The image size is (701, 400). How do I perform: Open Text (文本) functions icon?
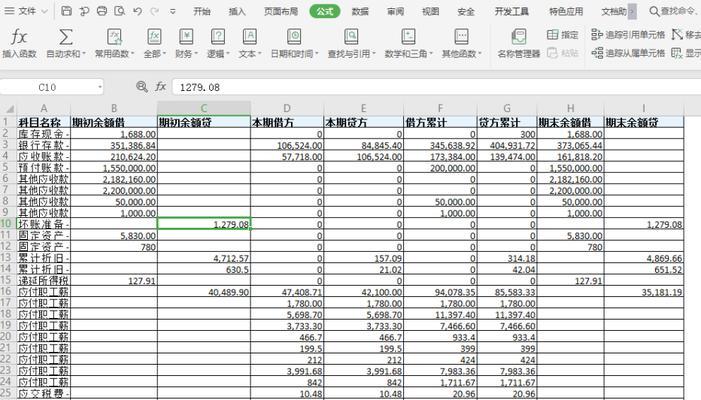click(249, 37)
